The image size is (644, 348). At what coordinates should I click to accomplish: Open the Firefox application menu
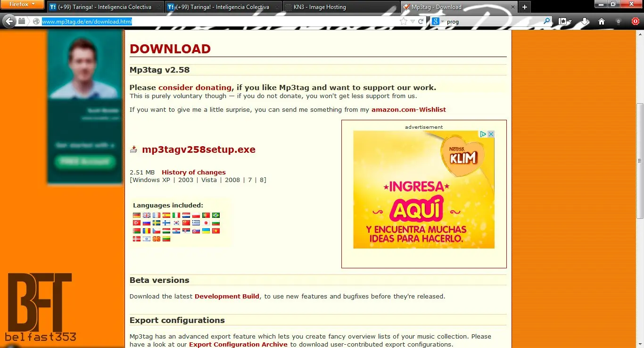(x=22, y=5)
